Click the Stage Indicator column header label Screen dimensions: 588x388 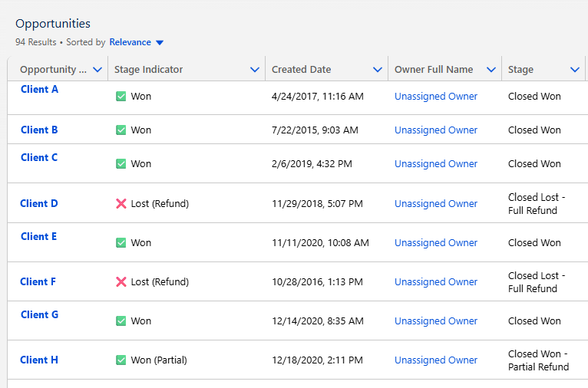tap(148, 70)
